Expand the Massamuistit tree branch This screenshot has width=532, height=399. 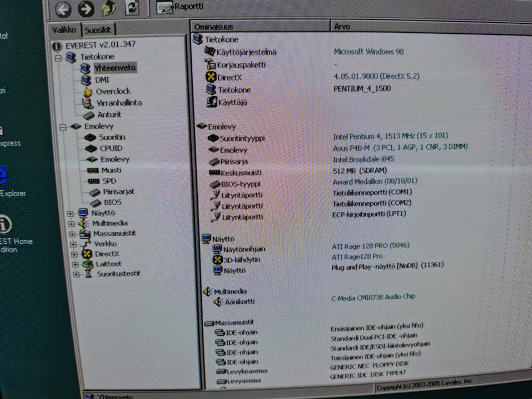72,234
